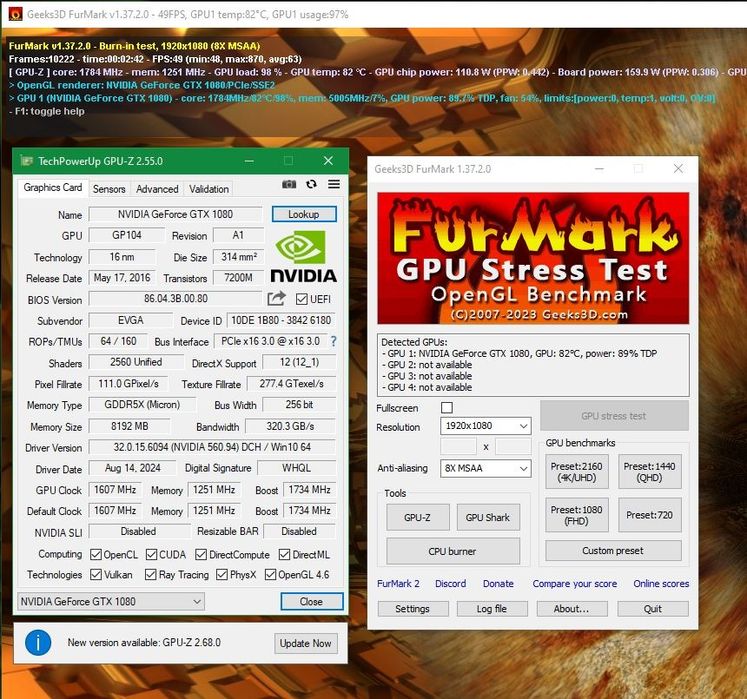The image size is (747, 699).
Task: Open the Discord link
Action: click(x=451, y=583)
